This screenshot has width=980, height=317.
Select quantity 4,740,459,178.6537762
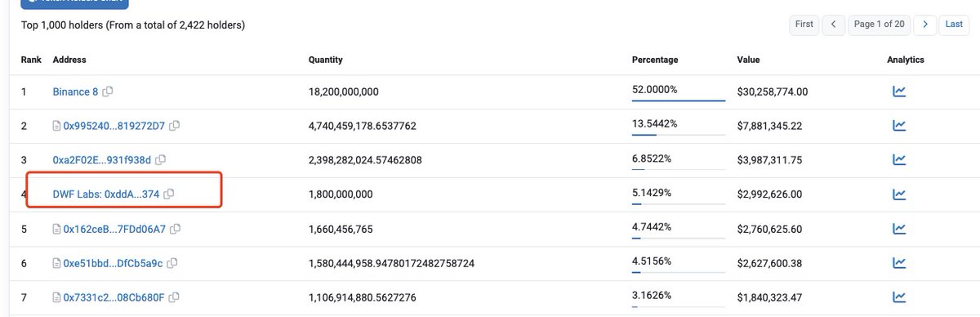coord(363,126)
